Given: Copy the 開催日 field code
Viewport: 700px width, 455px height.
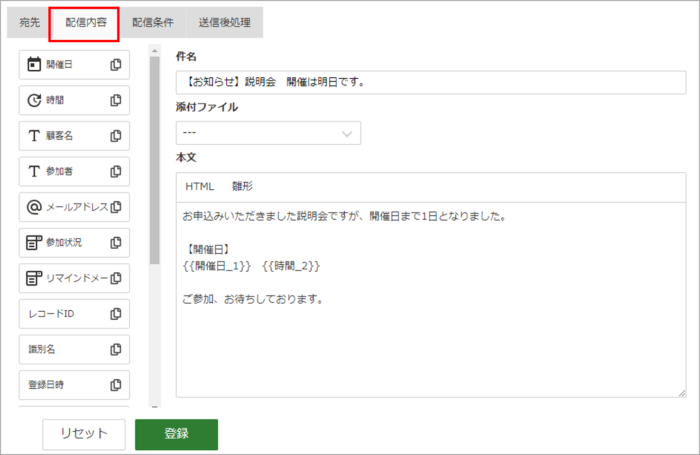Looking at the screenshot, I should pyautogui.click(x=116, y=65).
